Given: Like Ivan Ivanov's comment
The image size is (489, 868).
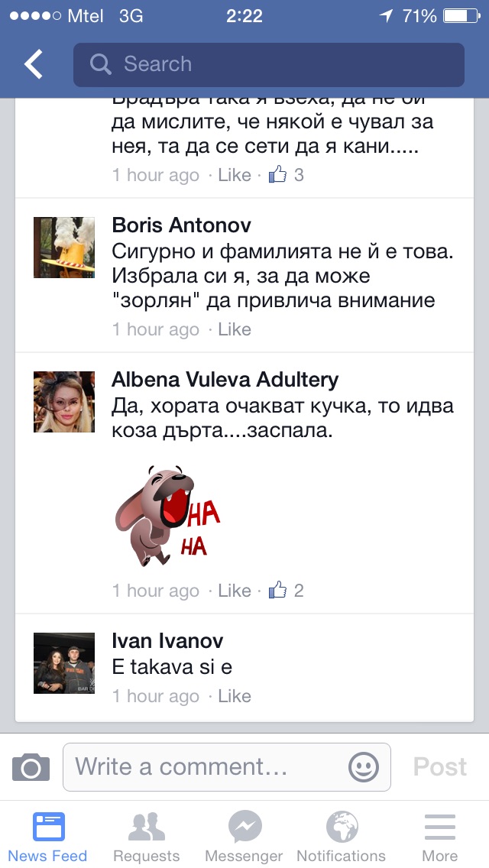Looking at the screenshot, I should click(235, 696).
